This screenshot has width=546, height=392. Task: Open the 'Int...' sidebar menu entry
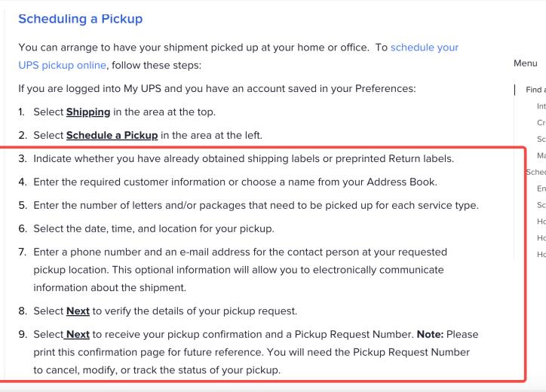[541, 106]
